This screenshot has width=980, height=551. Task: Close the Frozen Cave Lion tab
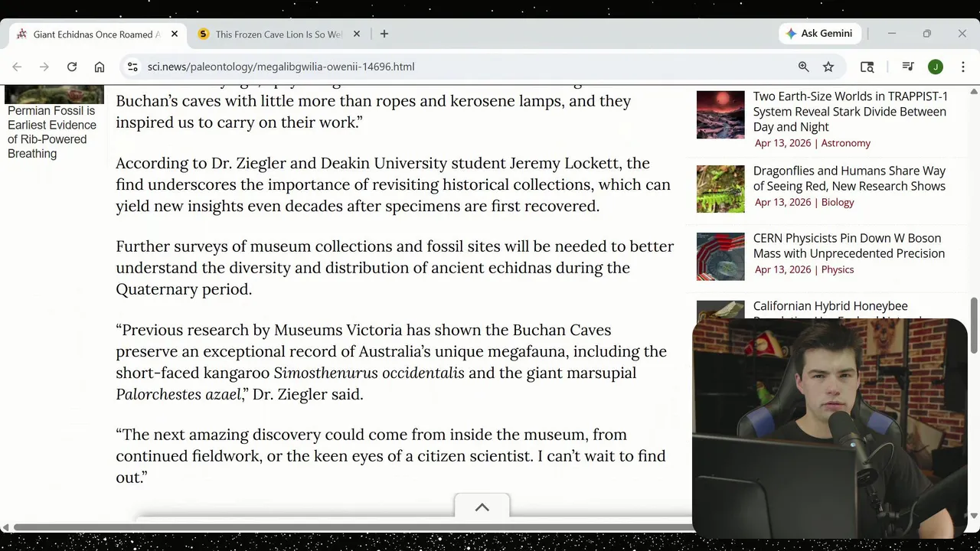click(357, 34)
